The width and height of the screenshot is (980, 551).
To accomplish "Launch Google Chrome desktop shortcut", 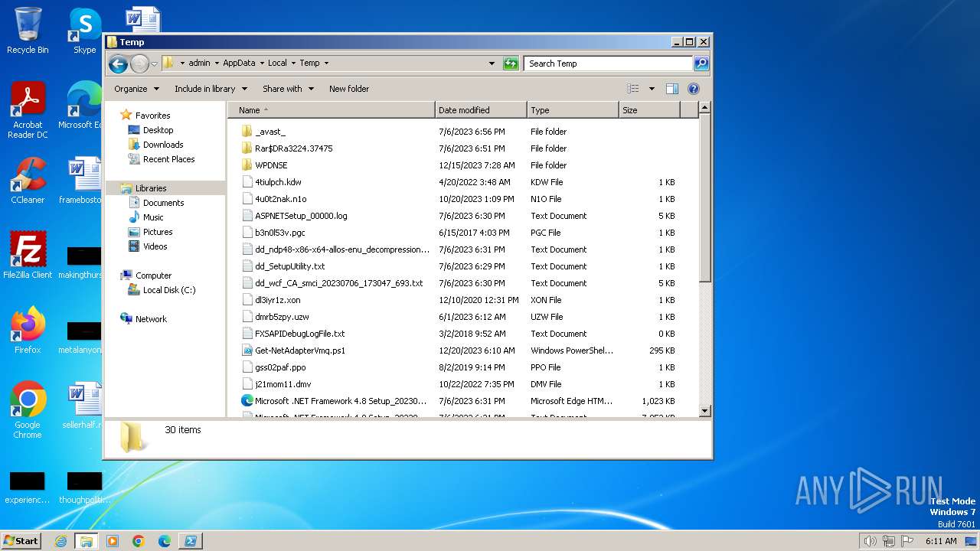I will tap(28, 409).
